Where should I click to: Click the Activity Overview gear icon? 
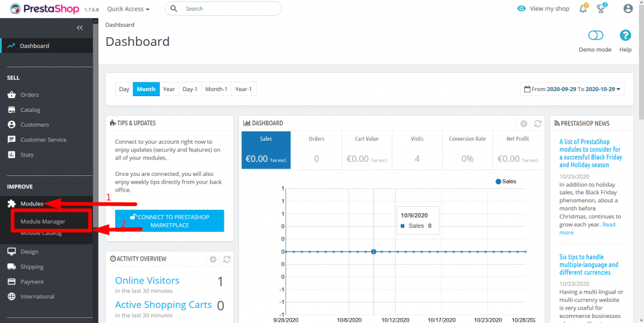[213, 259]
